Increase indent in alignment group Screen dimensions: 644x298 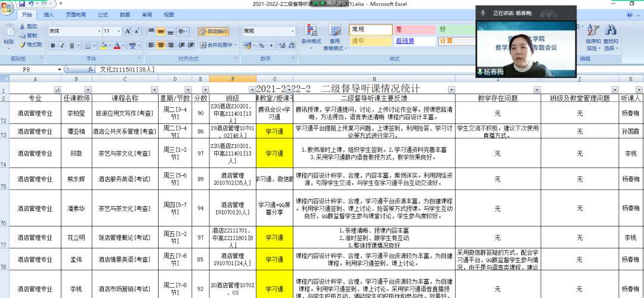click(191, 45)
